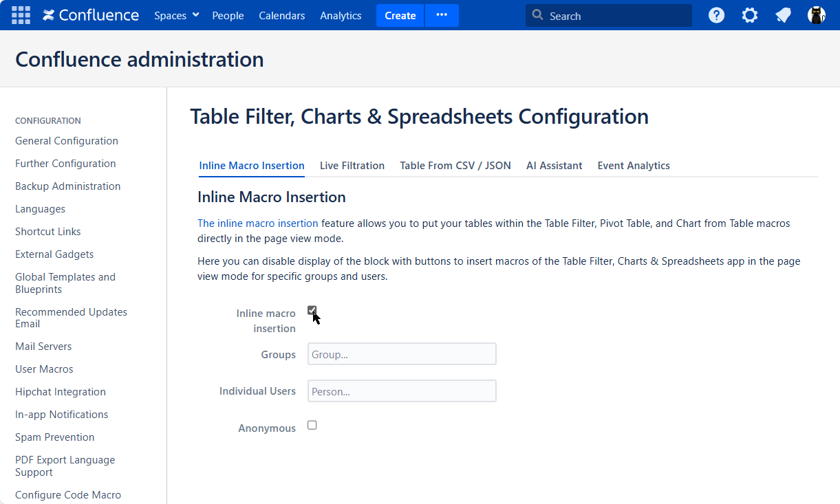Open the more create options ellipsis
Viewport: 840px width, 504px height.
pos(442,15)
